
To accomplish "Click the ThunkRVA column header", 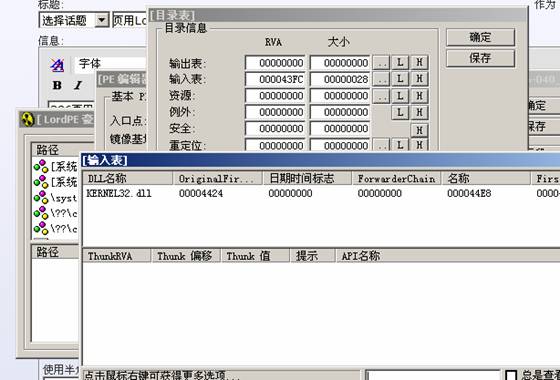I will click(117, 256).
